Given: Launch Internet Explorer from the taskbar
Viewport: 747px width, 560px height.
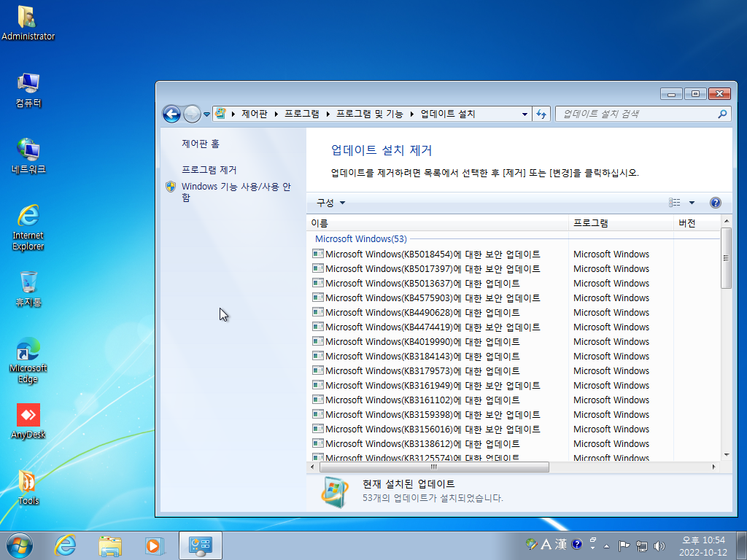Looking at the screenshot, I should click(x=65, y=545).
